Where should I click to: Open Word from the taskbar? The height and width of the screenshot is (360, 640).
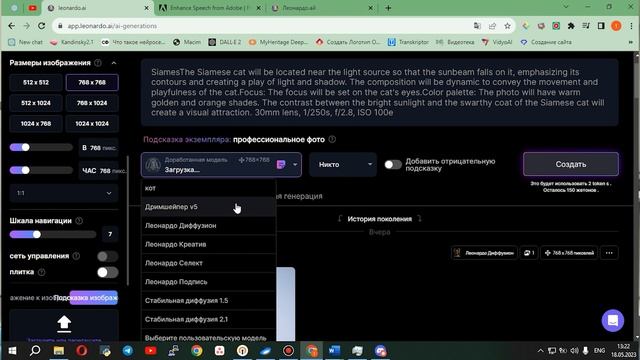tap(334, 351)
